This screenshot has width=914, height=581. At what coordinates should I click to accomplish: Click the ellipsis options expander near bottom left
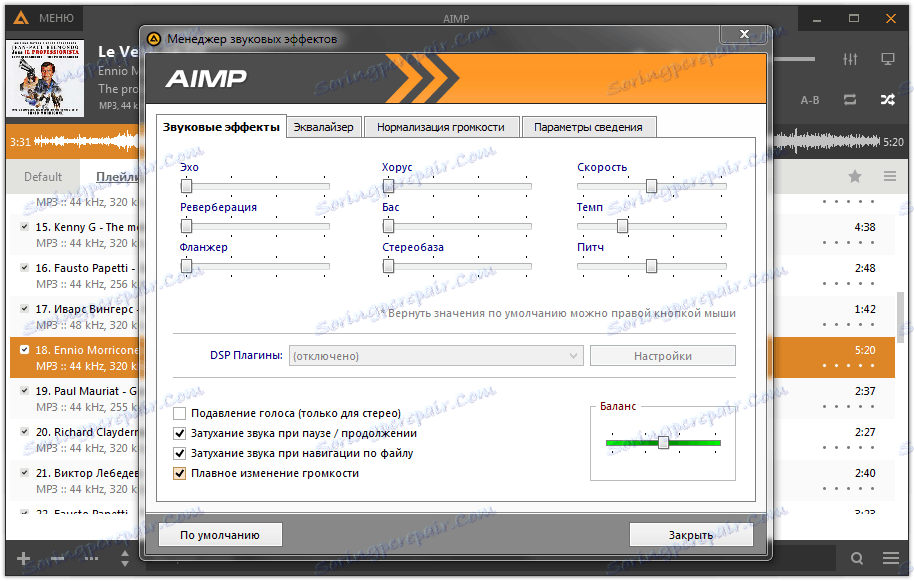[x=91, y=558]
